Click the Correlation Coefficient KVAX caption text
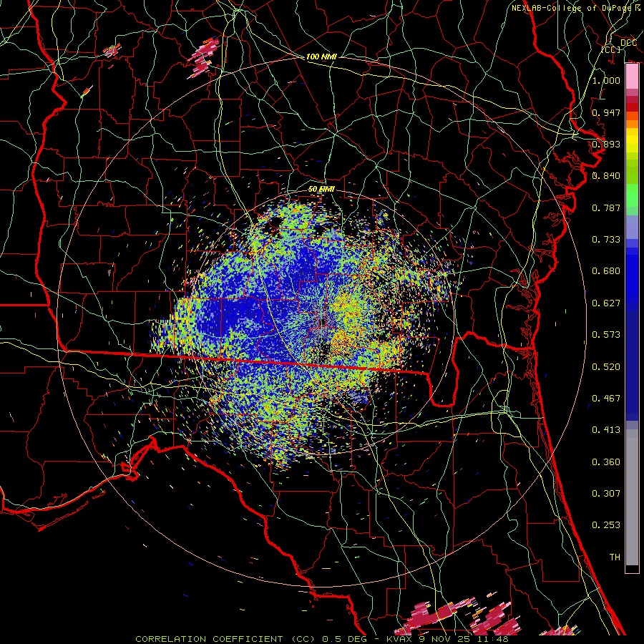This screenshot has height=644, width=644. coord(321,639)
